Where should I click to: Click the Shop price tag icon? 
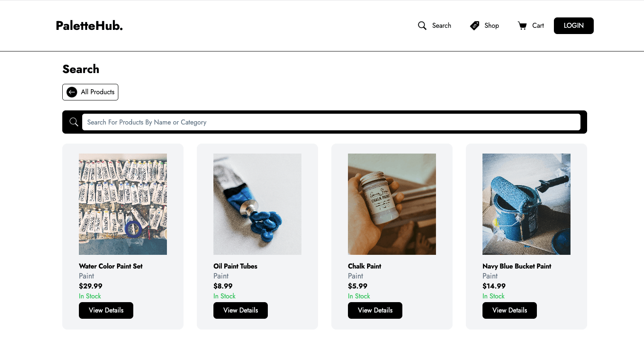coord(475,26)
